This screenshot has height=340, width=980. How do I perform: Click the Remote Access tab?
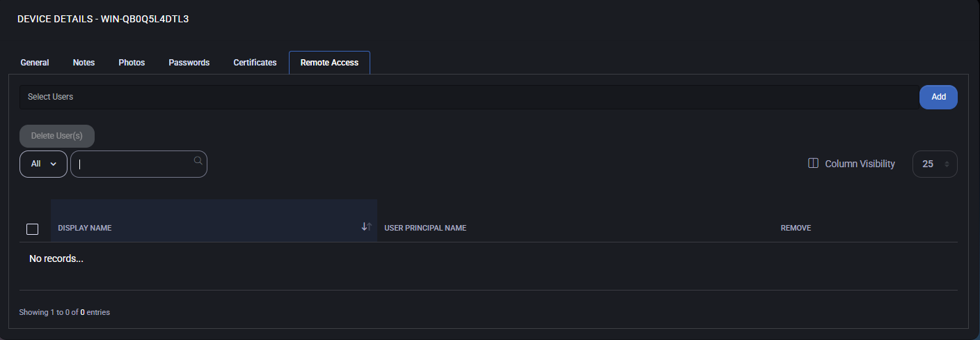pos(329,63)
